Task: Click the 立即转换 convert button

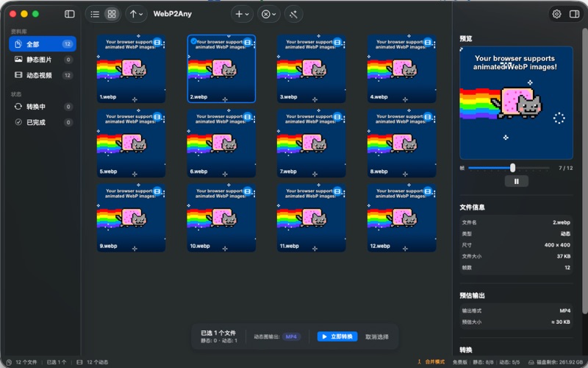Action: pyautogui.click(x=337, y=336)
